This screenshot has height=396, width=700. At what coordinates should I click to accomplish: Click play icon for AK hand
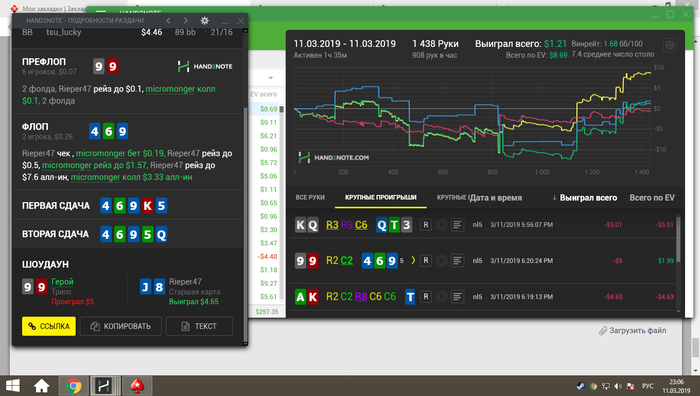click(x=441, y=296)
